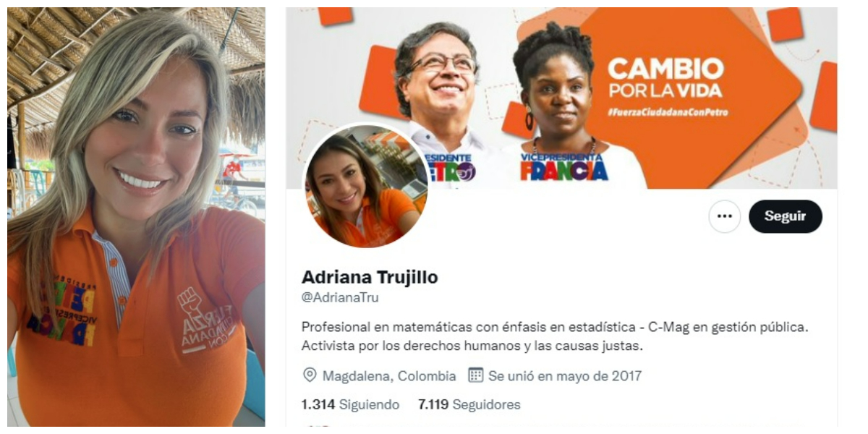Open the 7.119 Seguidores list
The width and height of the screenshot is (868, 434).
point(469,404)
